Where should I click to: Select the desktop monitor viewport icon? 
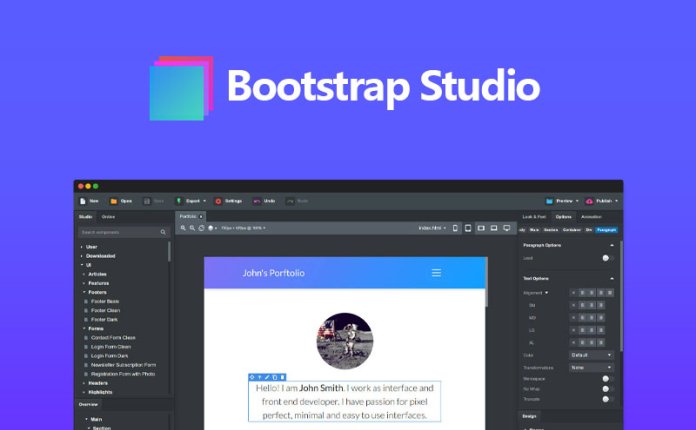coord(506,228)
